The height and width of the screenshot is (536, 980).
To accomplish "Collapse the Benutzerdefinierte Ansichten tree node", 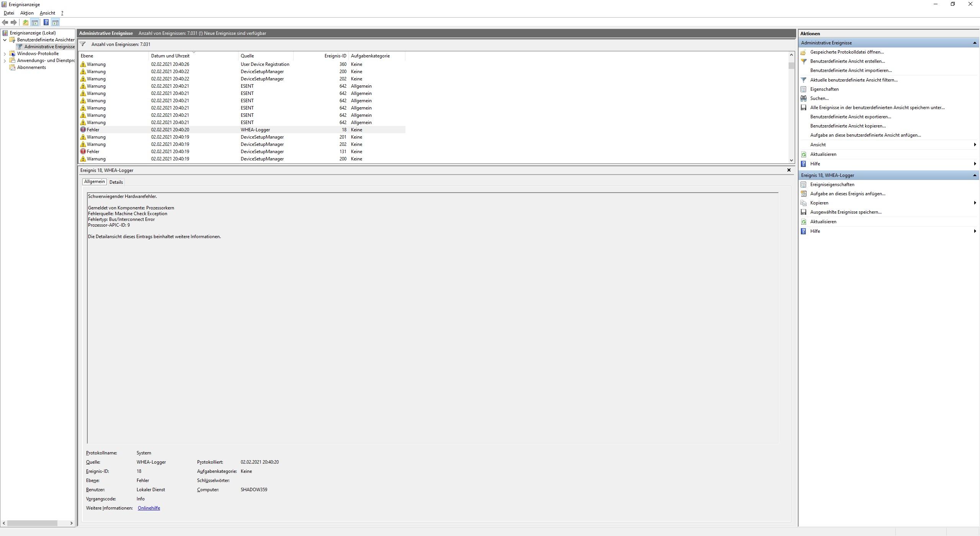I will pos(5,40).
